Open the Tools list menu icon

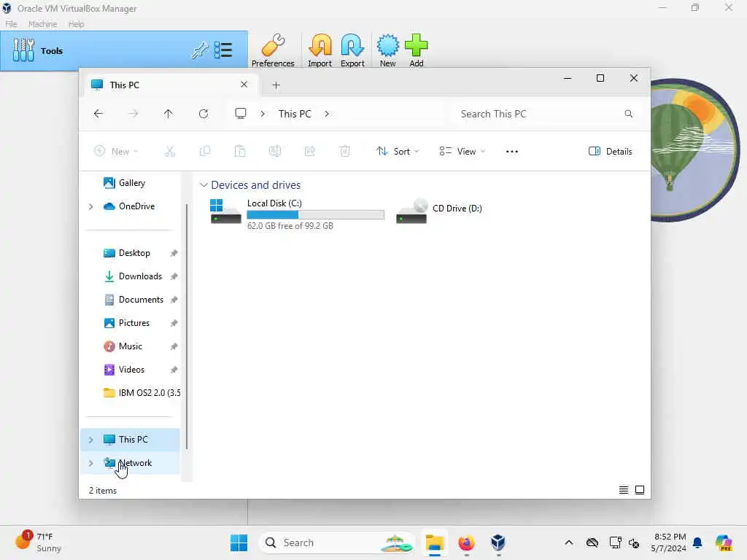pyautogui.click(x=223, y=50)
